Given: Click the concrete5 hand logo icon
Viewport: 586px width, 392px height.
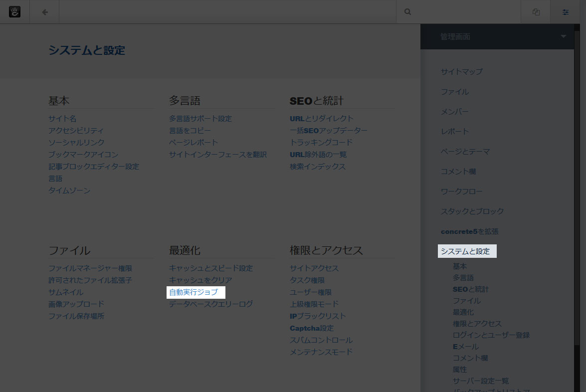Looking at the screenshot, I should (15, 11).
